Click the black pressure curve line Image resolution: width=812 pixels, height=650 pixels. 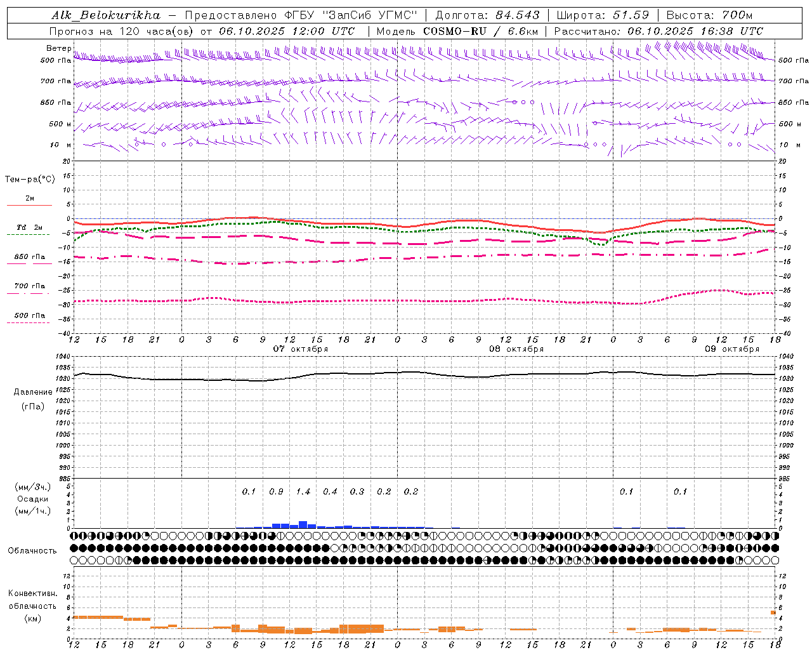[x=424, y=373]
